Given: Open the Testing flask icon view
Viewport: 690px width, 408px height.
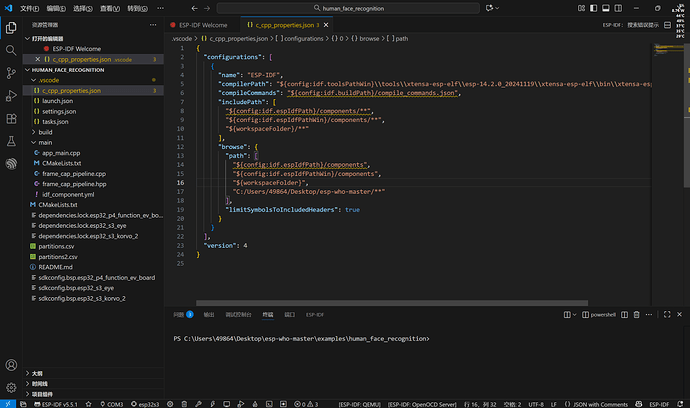Looking at the screenshot, I should 12,141.
